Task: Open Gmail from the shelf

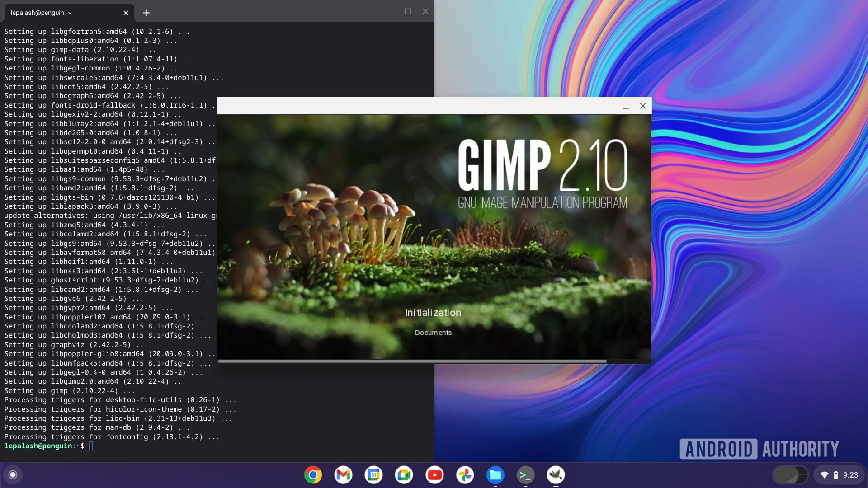Action: tap(343, 475)
